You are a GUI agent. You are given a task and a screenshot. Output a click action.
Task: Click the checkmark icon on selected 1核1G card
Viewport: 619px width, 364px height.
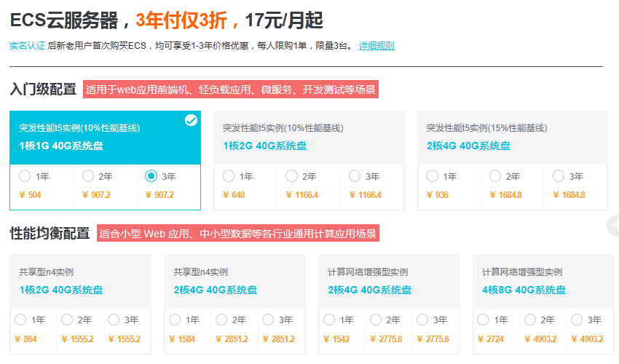[191, 121]
